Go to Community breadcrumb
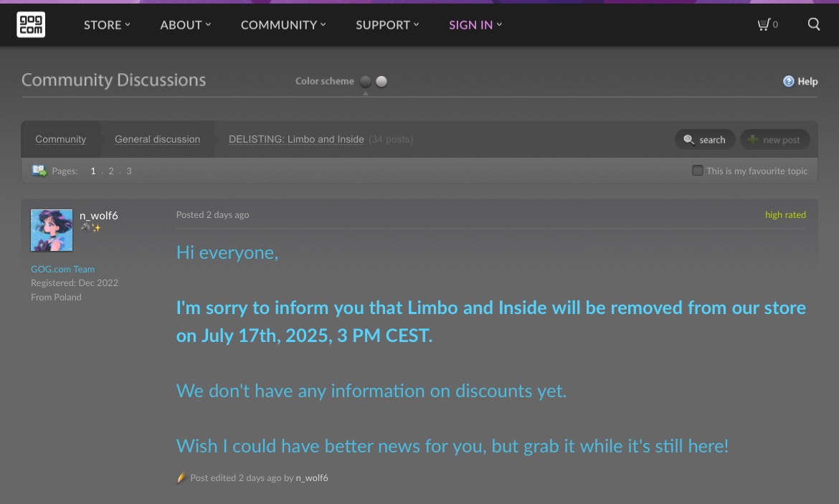The image size is (839, 504). [x=60, y=139]
